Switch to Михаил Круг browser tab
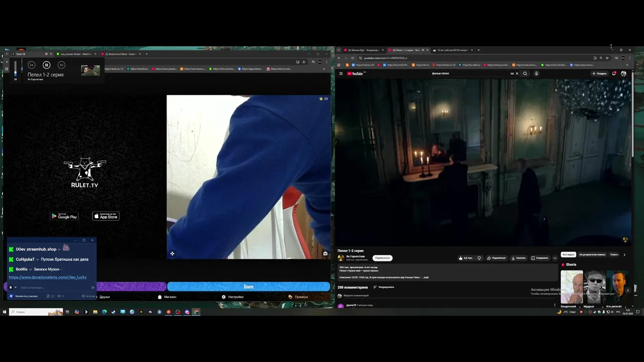The image size is (644, 362). [x=363, y=50]
